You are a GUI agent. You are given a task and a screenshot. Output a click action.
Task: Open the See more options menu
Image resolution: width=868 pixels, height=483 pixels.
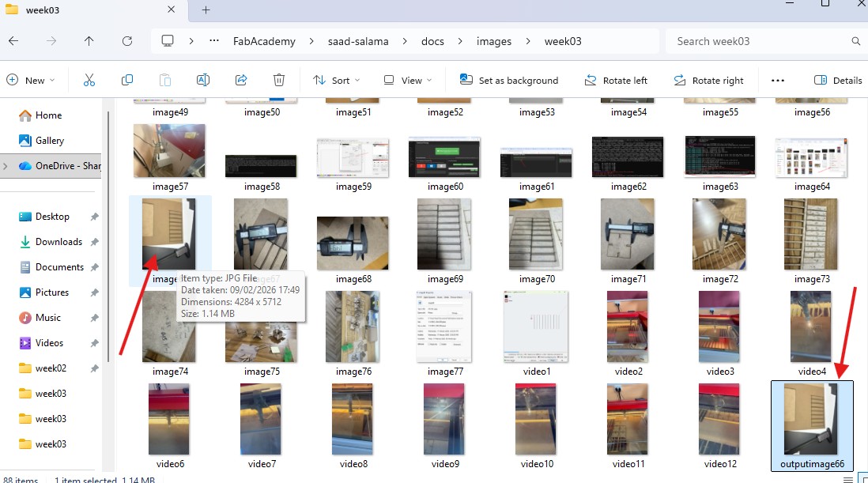tap(778, 80)
